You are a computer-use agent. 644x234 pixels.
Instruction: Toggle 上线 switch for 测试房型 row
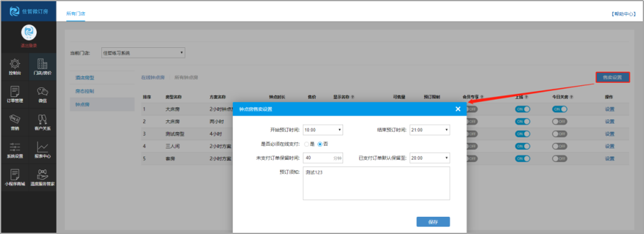pyautogui.click(x=522, y=134)
